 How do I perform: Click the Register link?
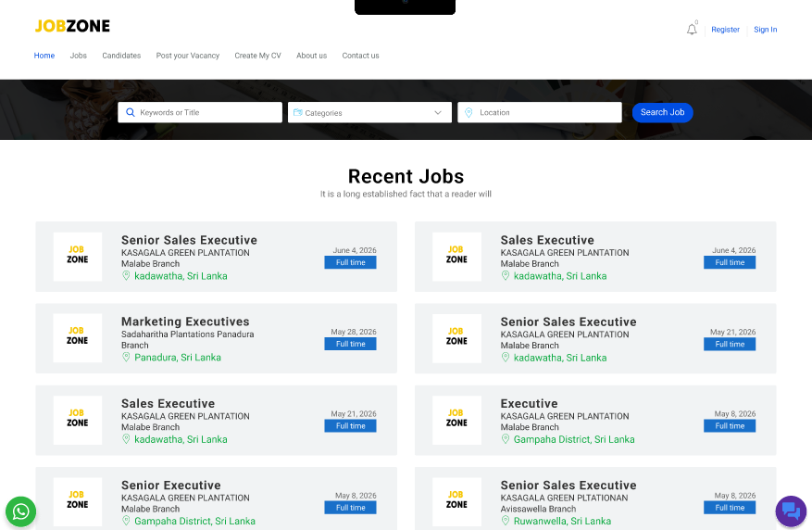click(725, 30)
